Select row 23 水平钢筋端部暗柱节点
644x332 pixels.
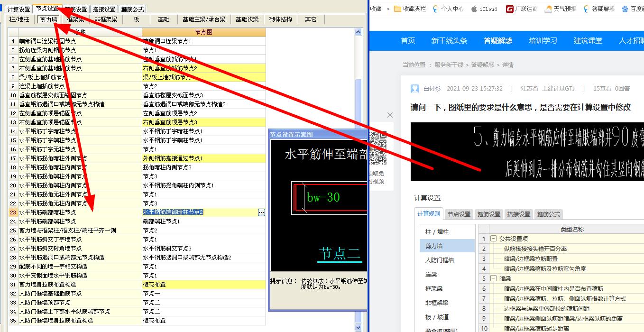pyautogui.click(x=80, y=212)
